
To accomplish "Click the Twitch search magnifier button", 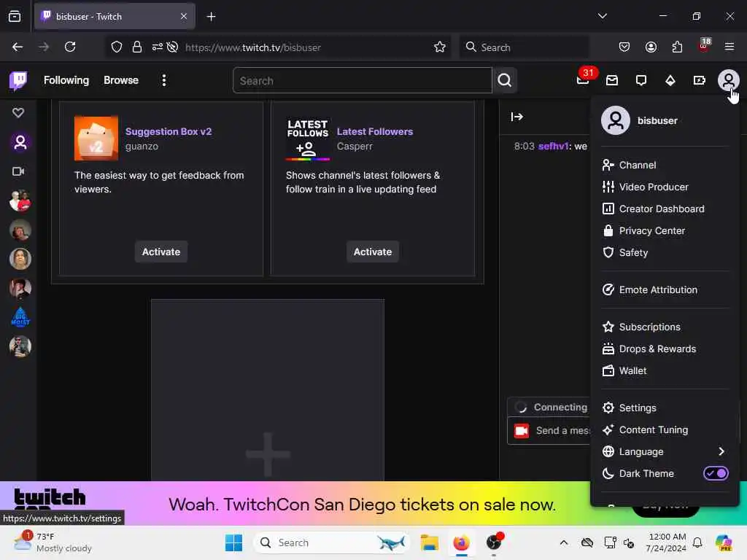I will [x=505, y=80].
